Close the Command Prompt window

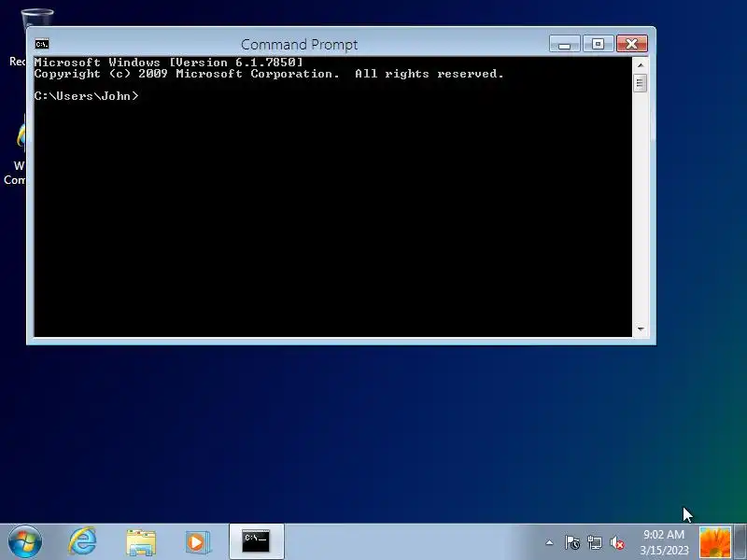coord(632,44)
